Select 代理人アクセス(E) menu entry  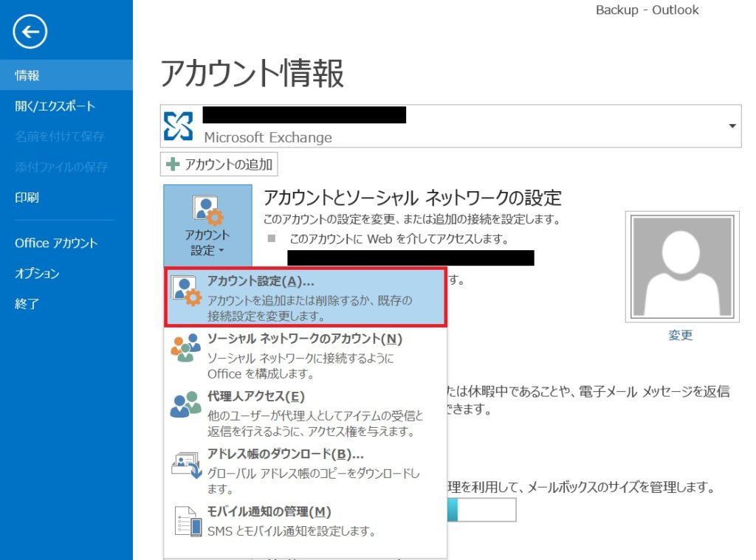[306, 413]
